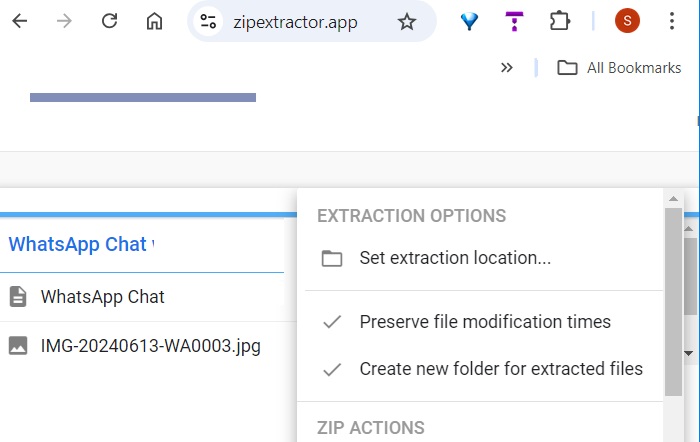Open the Chrome three-dot menu
Screen dimensions: 700x442
(x=672, y=21)
